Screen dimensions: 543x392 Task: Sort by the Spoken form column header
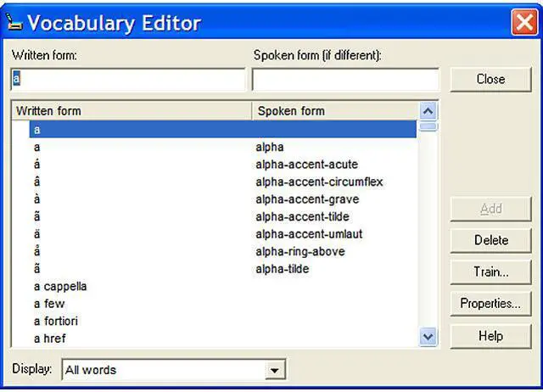coord(335,111)
